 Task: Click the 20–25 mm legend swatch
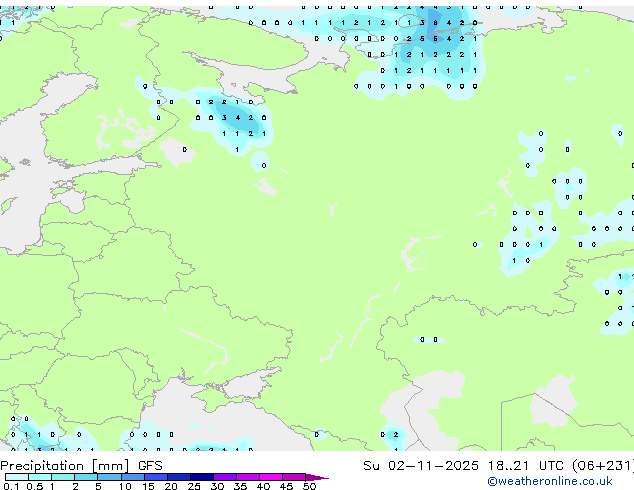(179, 477)
